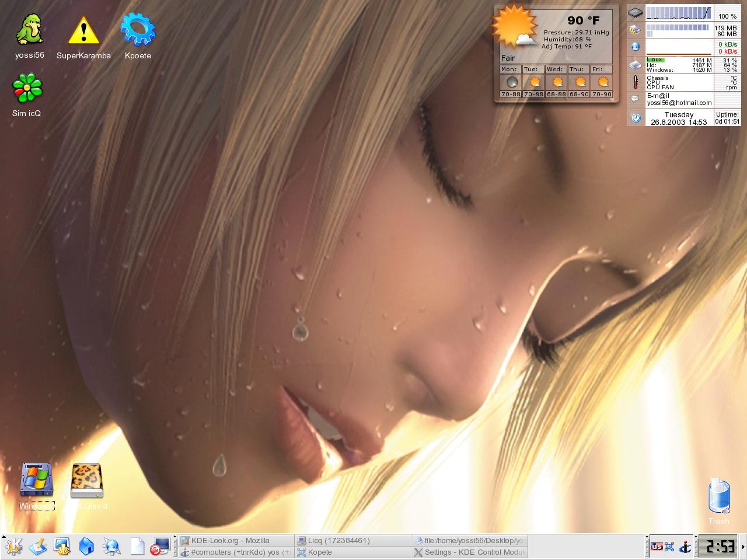747x560 pixels.
Task: Click Thursday's sunny forecast icon
Action: pyautogui.click(x=580, y=82)
